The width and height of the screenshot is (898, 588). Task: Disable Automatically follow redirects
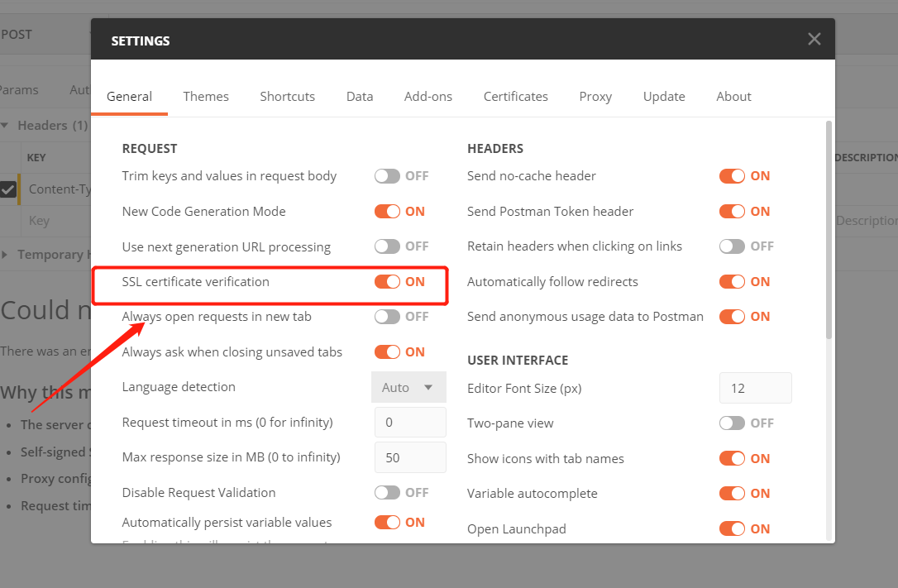pos(733,281)
